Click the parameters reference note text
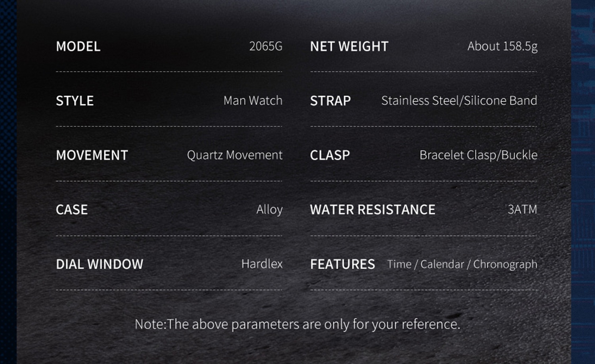Screen dimensions: 595x364 [297, 324]
